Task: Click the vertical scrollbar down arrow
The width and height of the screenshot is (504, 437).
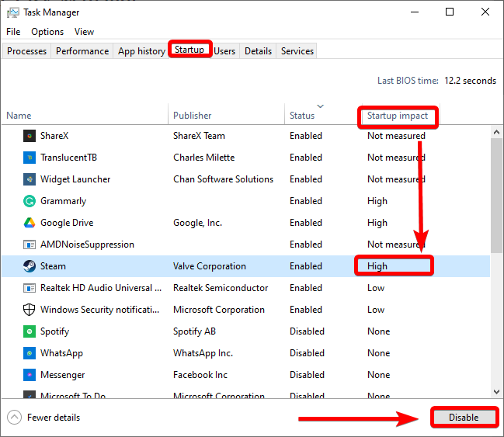Action: (496, 392)
